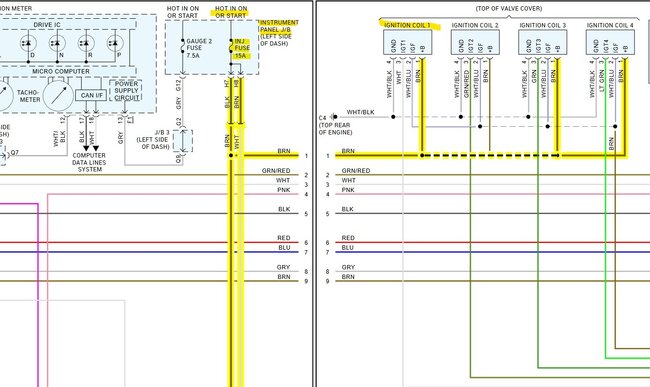Viewport: 650px width, 387px height.
Task: Select the highlighted INJ FUSE 15A text
Action: (x=242, y=48)
